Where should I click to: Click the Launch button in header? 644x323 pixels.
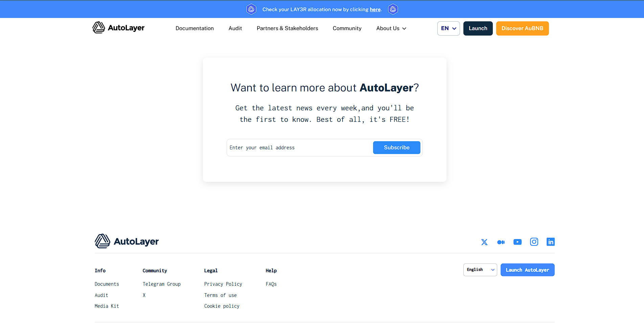[x=478, y=28]
